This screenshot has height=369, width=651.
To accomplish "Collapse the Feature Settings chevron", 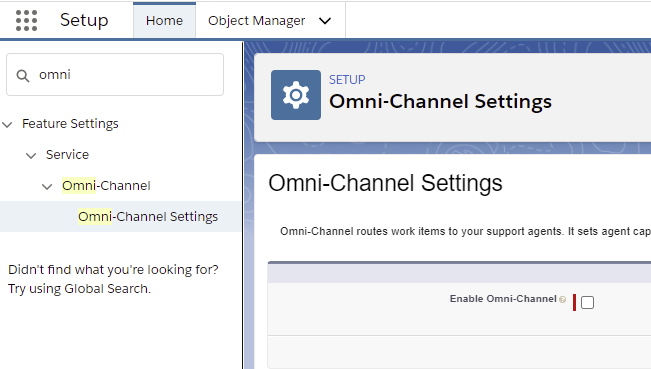I will tap(7, 124).
